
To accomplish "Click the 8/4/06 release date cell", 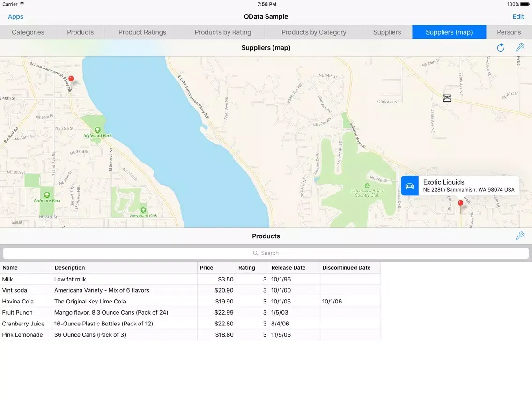I will (x=295, y=324).
